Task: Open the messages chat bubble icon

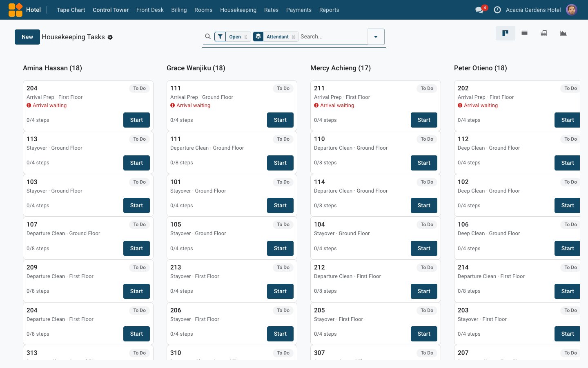Action: click(479, 10)
